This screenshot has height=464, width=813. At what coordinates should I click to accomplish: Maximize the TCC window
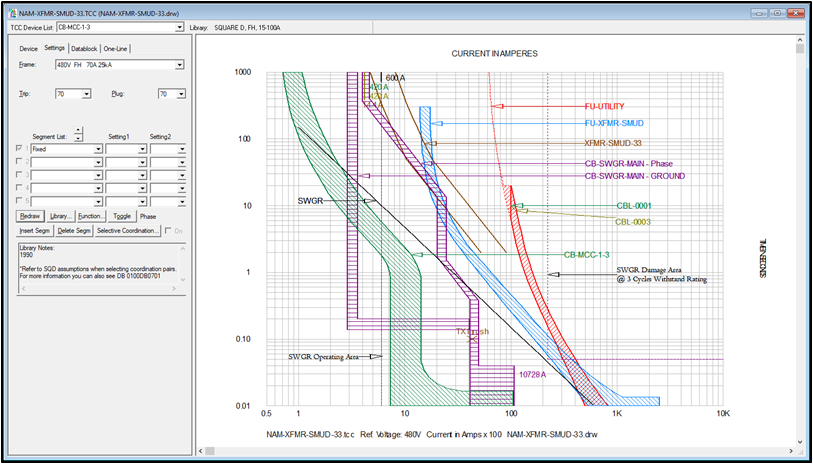(x=776, y=11)
